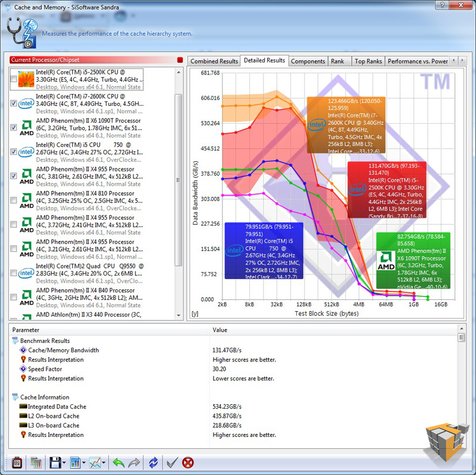Click the green Back arrow icon
Screen dimensions: 476x475
coord(118,463)
